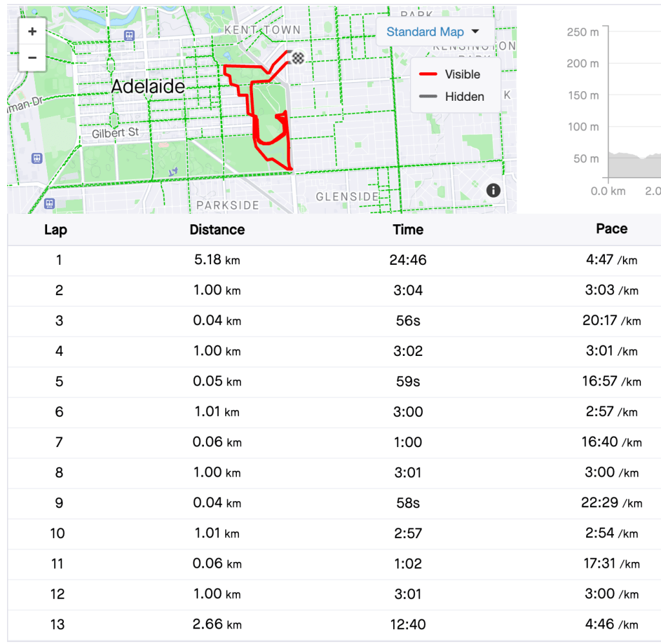The image size is (661, 644).
Task: Select lap 13 with 2.66 km distance
Action: tap(217, 625)
